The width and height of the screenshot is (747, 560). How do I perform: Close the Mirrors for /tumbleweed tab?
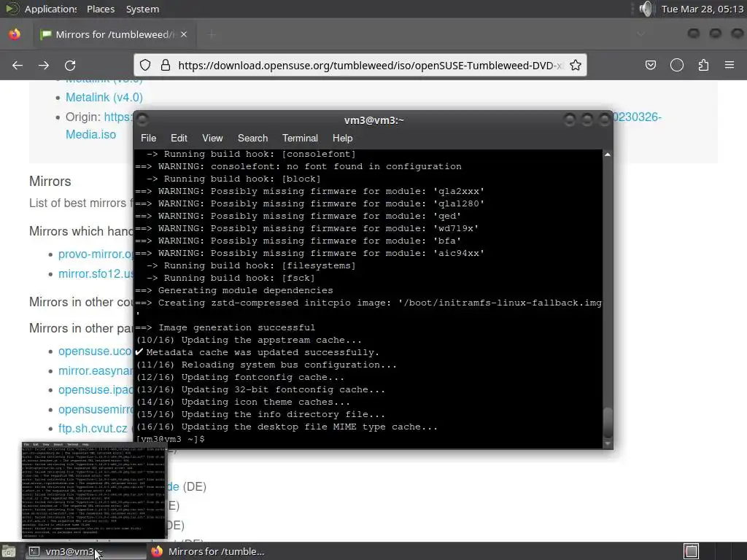tap(184, 34)
